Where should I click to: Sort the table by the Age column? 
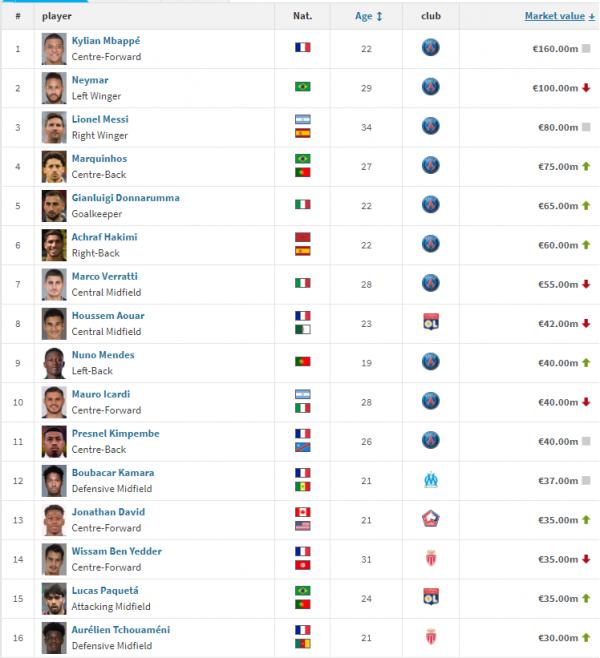[363, 16]
